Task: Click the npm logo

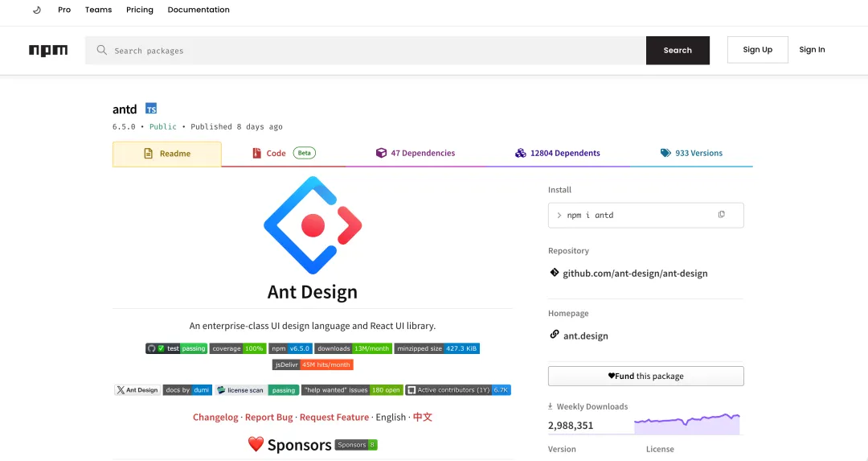Action: click(48, 51)
